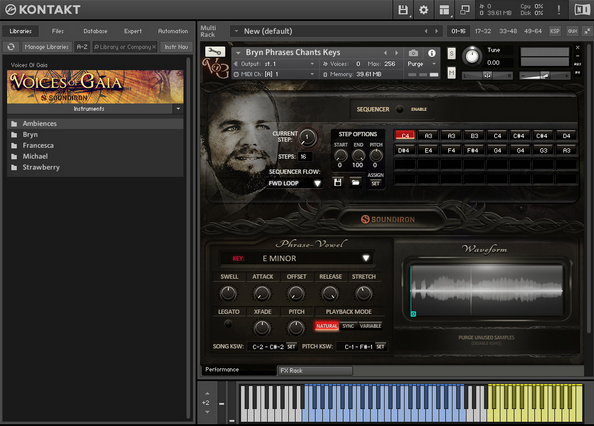Save sequencer preset disk icon
The height and width of the screenshot is (426, 594).
(338, 183)
